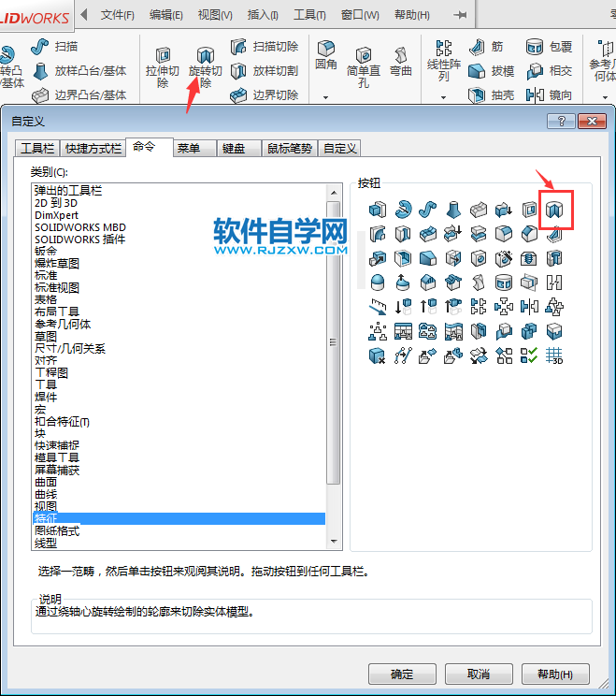The width and height of the screenshot is (616, 696).
Task: Click the 帮助(H) button in dialog
Action: pos(555,674)
